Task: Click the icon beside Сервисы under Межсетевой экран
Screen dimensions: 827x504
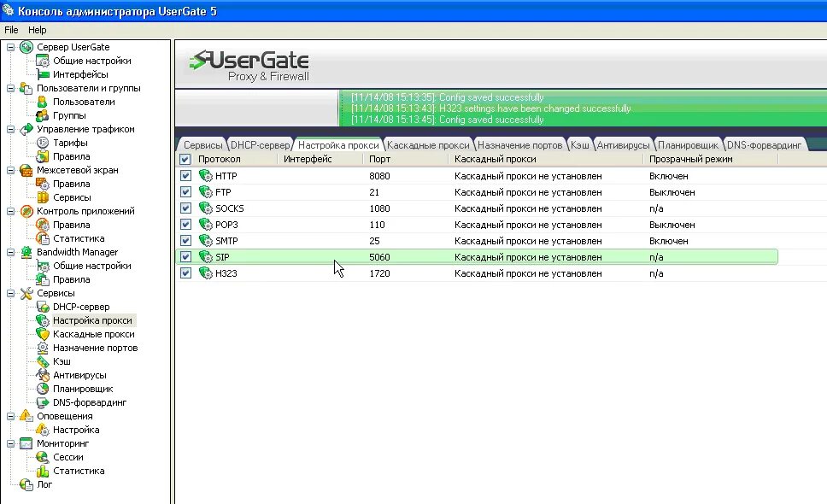Action: click(x=43, y=197)
